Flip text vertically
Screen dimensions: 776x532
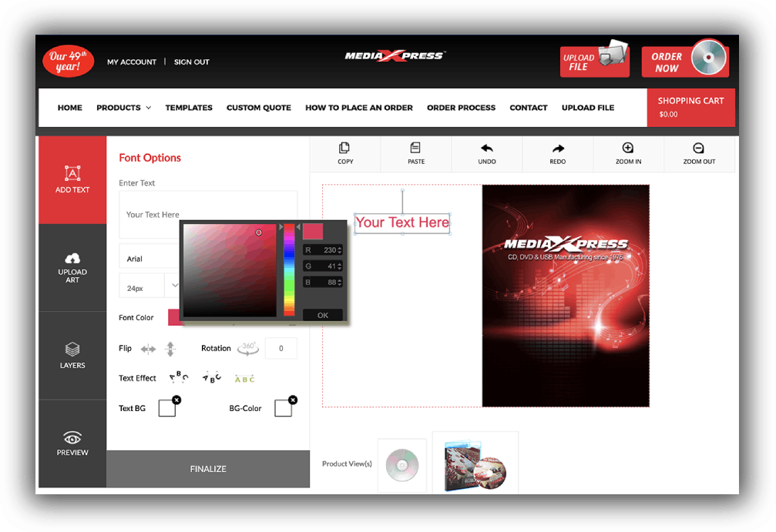[x=170, y=349]
